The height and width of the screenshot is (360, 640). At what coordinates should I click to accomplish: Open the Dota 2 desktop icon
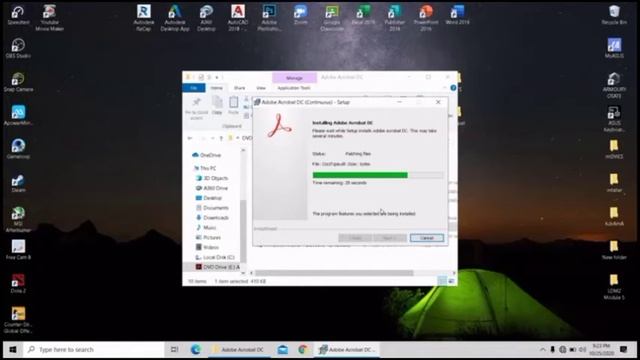pos(18,283)
